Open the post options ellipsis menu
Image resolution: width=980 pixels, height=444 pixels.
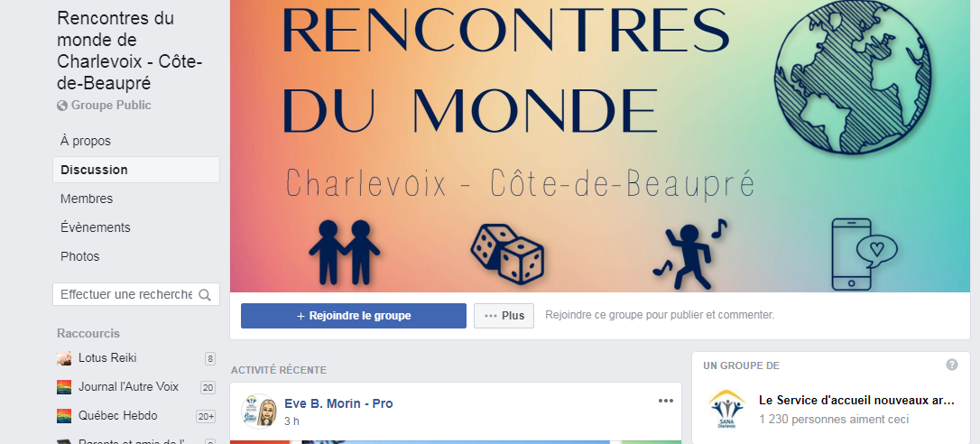pos(666,401)
